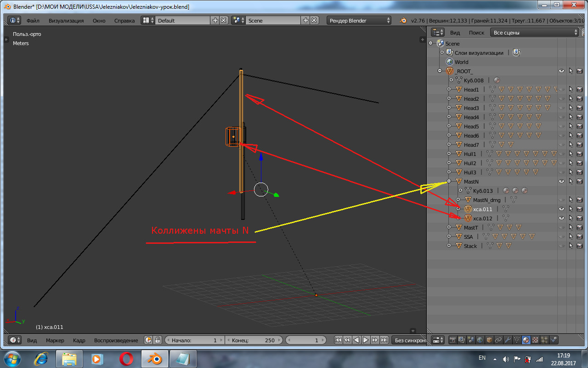Click the arrow selectable icon for Hull1

pos(571,154)
